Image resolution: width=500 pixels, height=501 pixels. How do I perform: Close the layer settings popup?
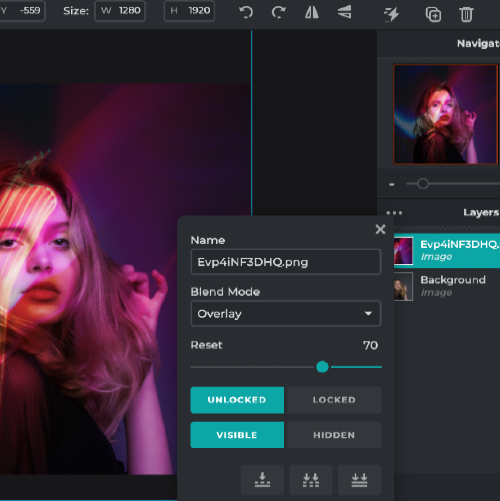click(380, 229)
